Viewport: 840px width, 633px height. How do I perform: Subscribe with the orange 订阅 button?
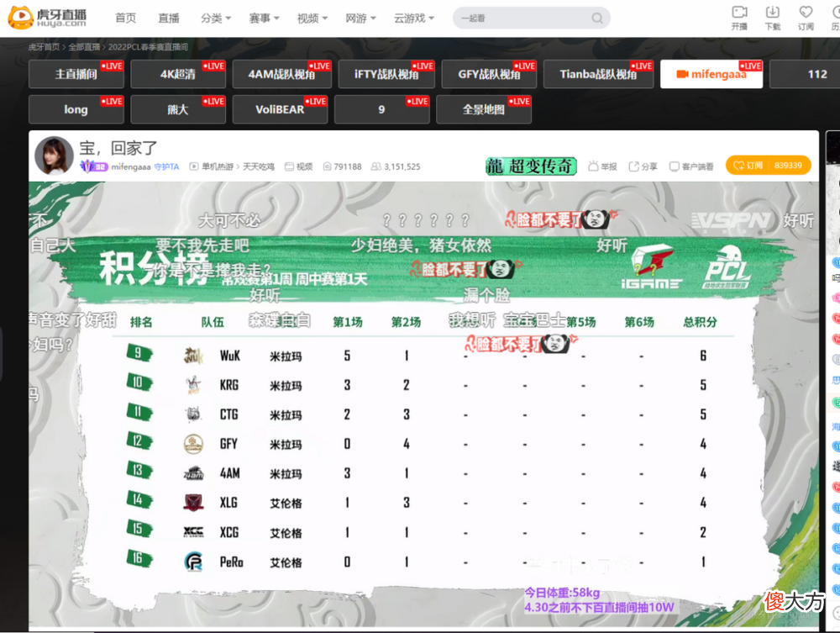pos(768,165)
